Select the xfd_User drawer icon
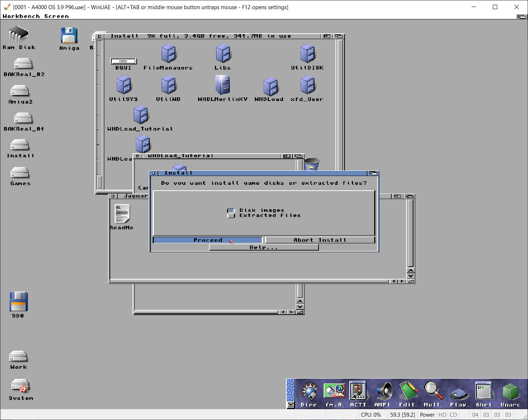The image size is (528, 420). [x=308, y=85]
